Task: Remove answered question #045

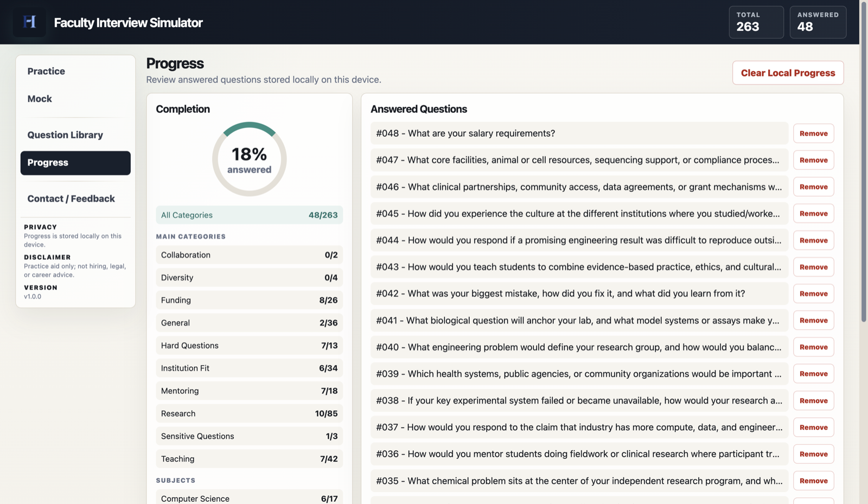Action: tap(813, 213)
